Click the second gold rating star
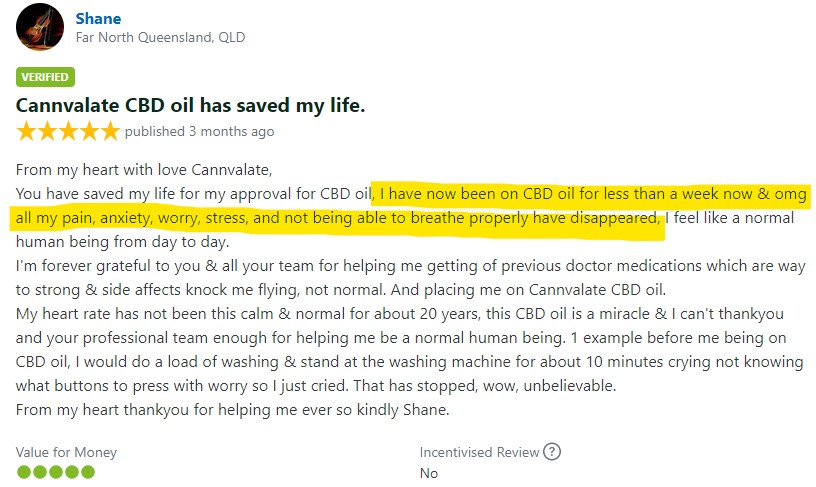816x487 pixels. click(47, 131)
